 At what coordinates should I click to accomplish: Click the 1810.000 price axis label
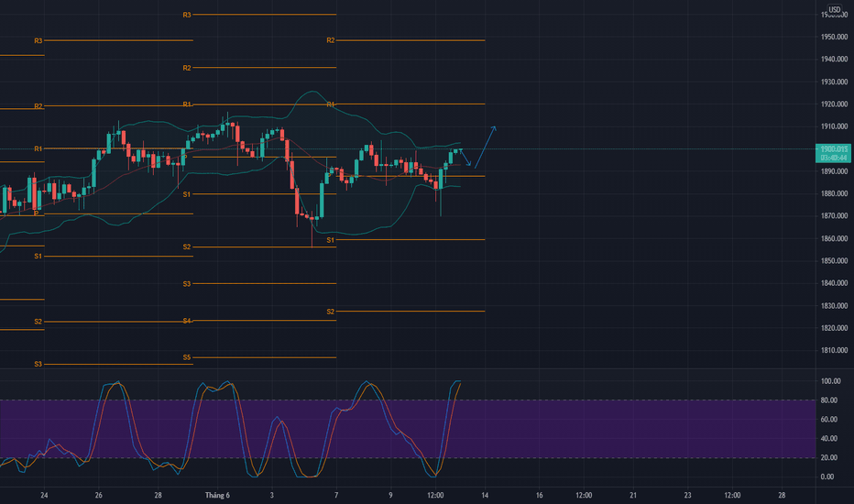(834, 350)
